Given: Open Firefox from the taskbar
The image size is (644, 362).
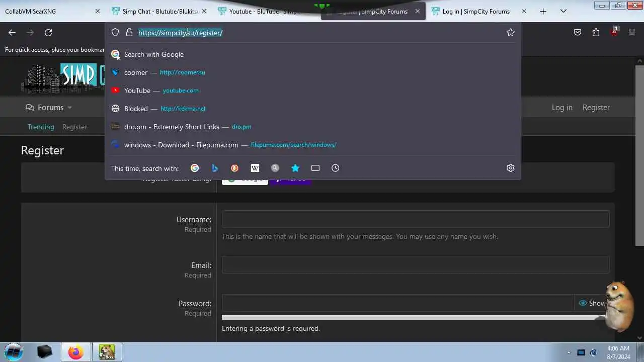Looking at the screenshot, I should coord(76,352).
